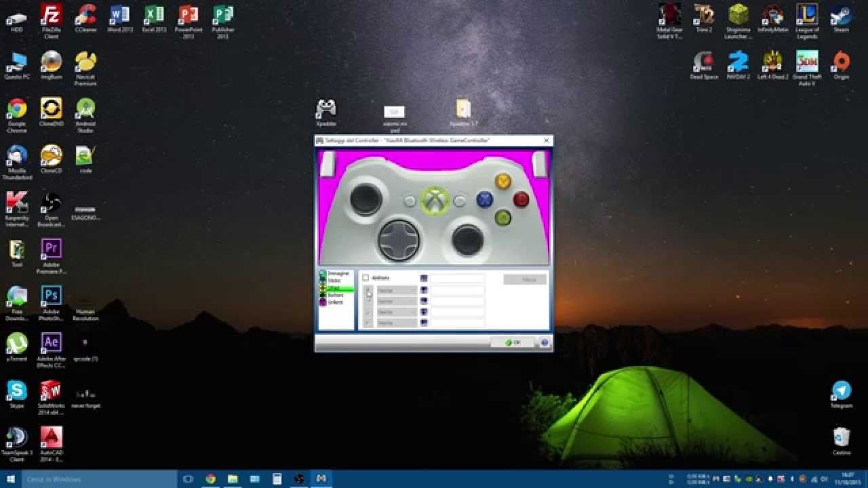This screenshot has width=868, height=488.
Task: Click the key icon beside Abilitato
Action: point(424,278)
